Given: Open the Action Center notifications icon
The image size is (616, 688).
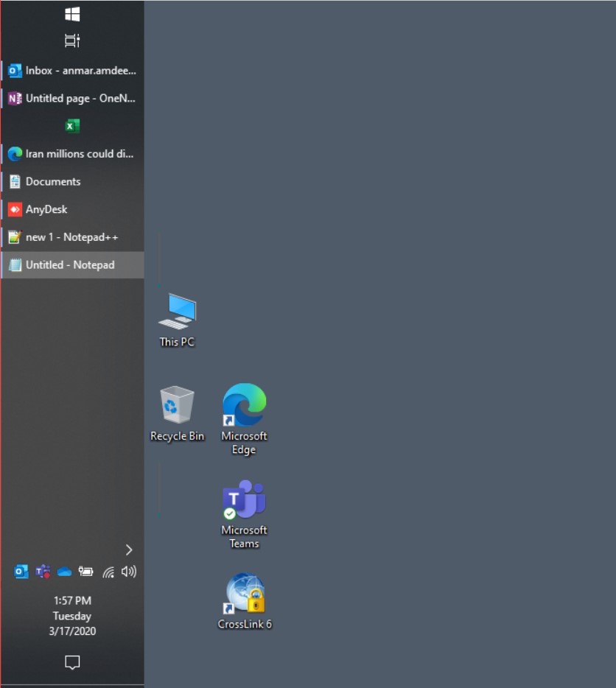Looking at the screenshot, I should coord(72,663).
